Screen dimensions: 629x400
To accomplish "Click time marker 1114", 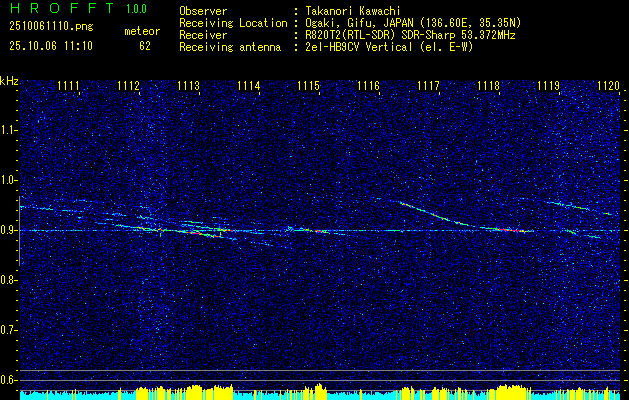I will [248, 86].
